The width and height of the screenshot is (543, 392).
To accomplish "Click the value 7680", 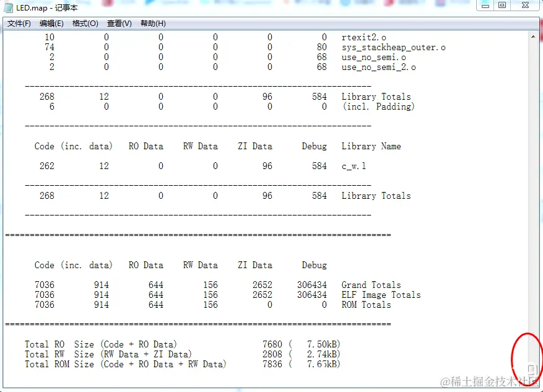I will coord(272,344).
